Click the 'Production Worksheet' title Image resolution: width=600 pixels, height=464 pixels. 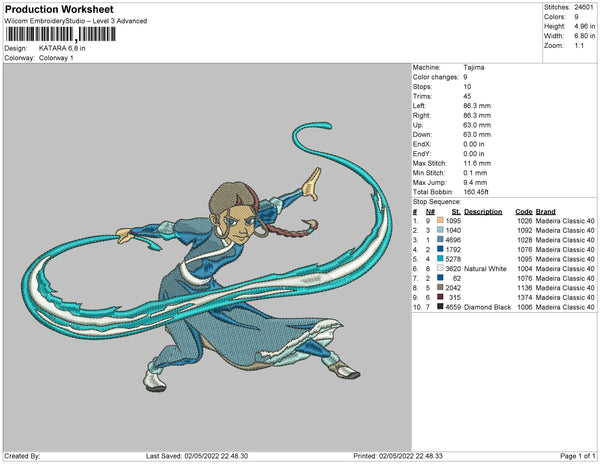(x=59, y=9)
